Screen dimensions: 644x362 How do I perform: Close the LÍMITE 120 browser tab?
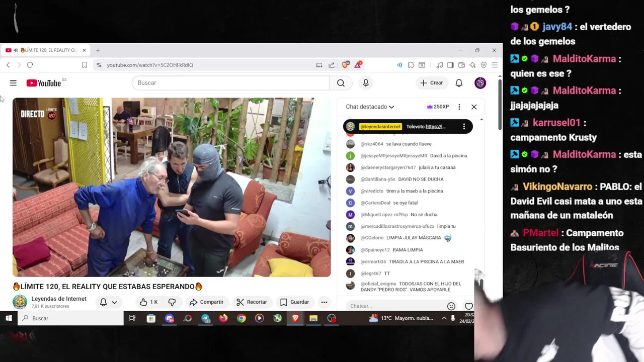[84, 50]
